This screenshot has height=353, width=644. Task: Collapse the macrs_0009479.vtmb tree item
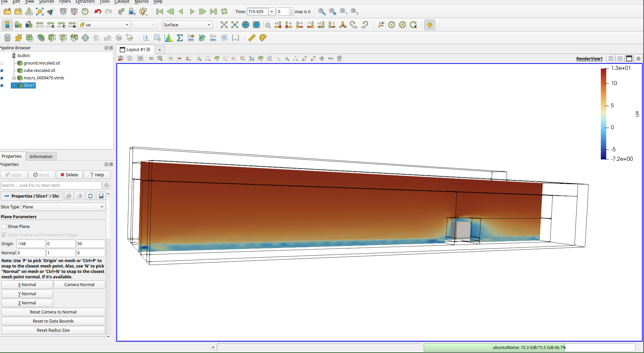15,78
